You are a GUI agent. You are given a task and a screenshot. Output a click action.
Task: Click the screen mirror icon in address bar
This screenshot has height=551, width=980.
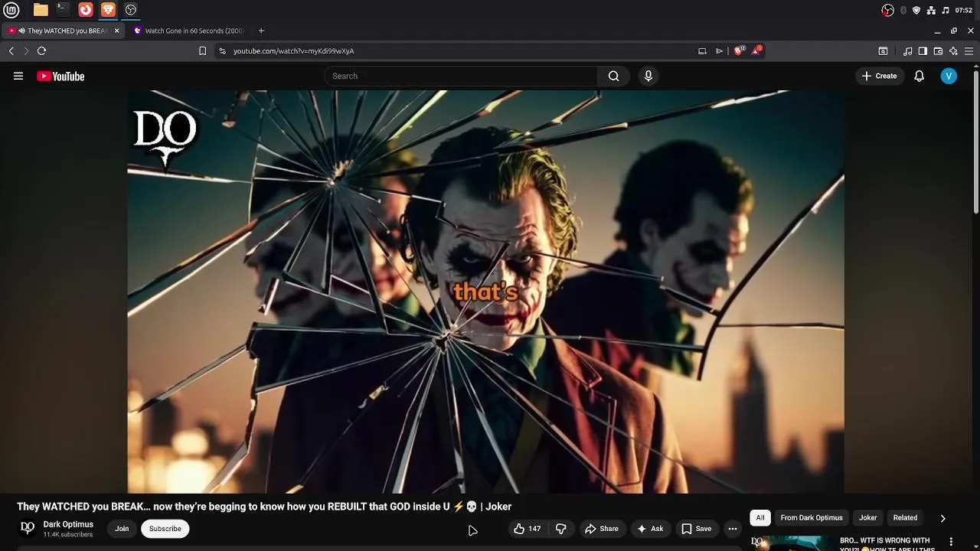coord(702,51)
